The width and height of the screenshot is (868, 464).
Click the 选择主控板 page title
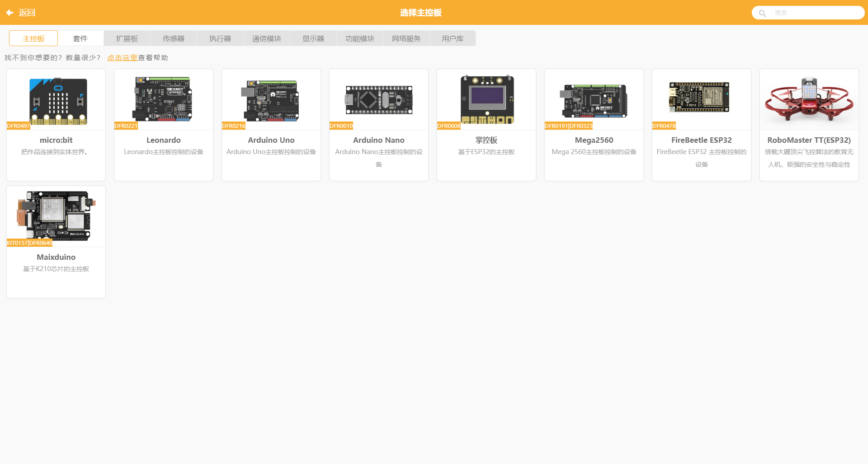point(421,13)
